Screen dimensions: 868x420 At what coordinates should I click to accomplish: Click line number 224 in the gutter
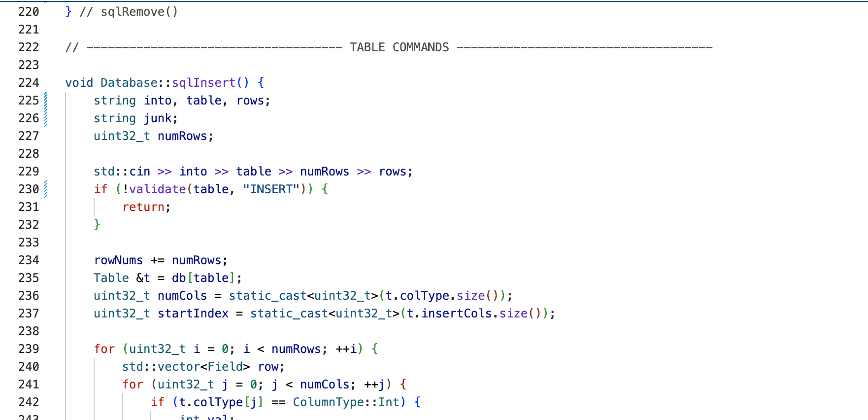point(29,83)
